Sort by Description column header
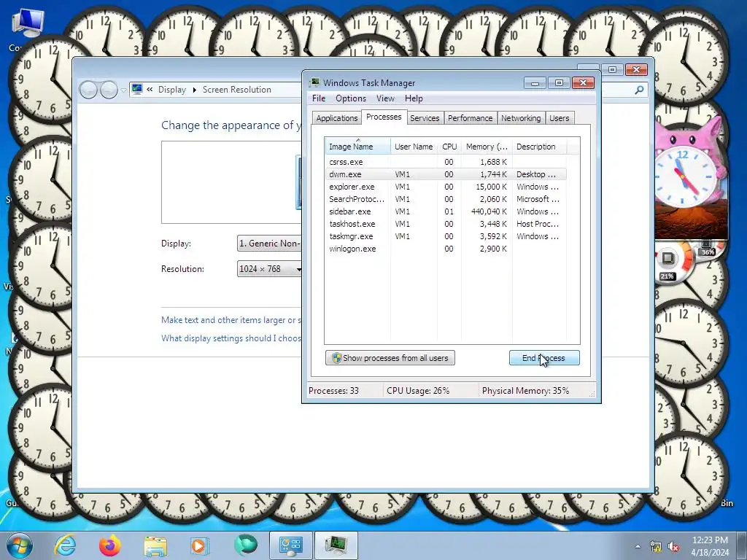This screenshot has width=747, height=560. point(539,147)
